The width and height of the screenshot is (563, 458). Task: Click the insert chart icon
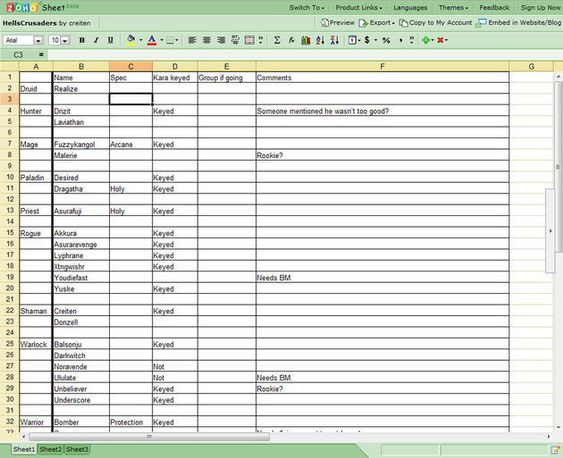pos(306,40)
